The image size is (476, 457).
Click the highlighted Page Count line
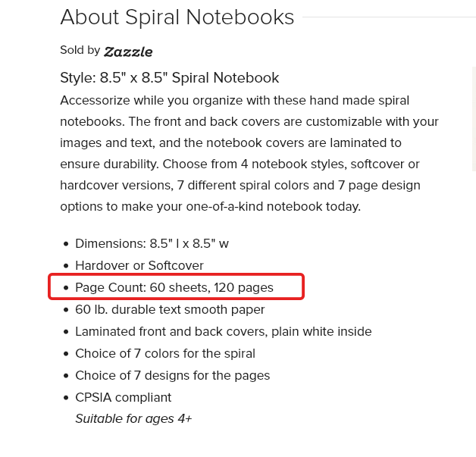coord(174,287)
